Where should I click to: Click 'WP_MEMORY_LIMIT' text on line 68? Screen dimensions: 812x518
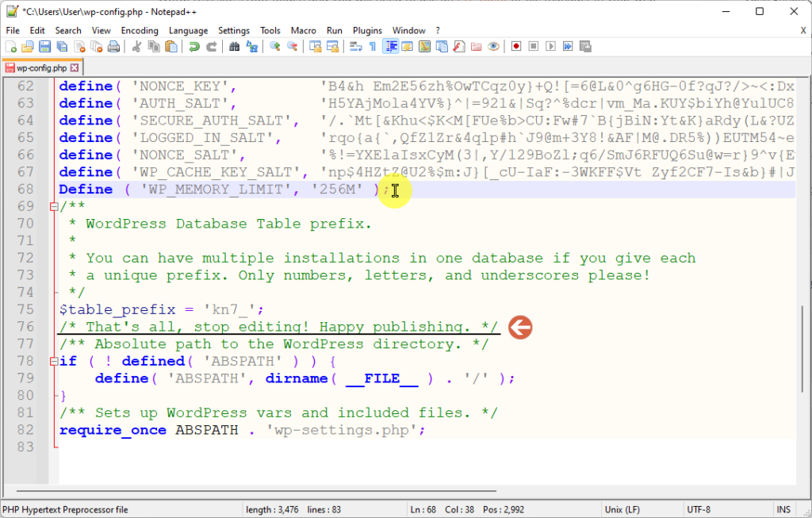(216, 190)
